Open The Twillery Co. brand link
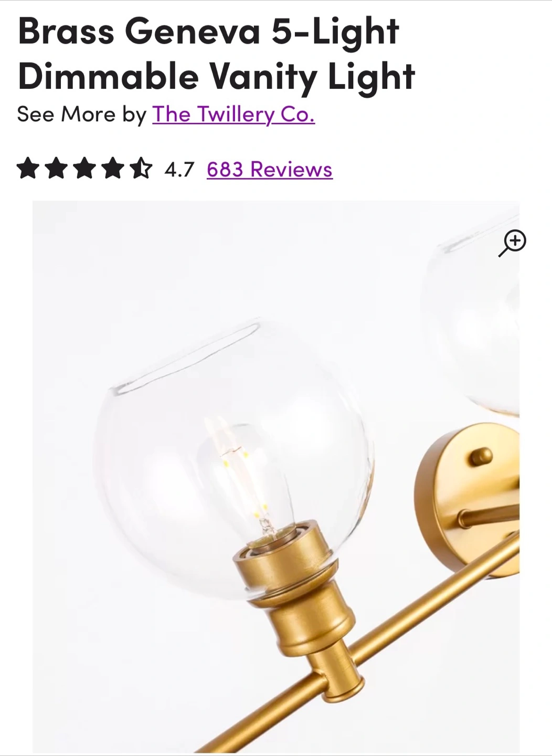Image resolution: width=552 pixels, height=756 pixels. (x=233, y=114)
